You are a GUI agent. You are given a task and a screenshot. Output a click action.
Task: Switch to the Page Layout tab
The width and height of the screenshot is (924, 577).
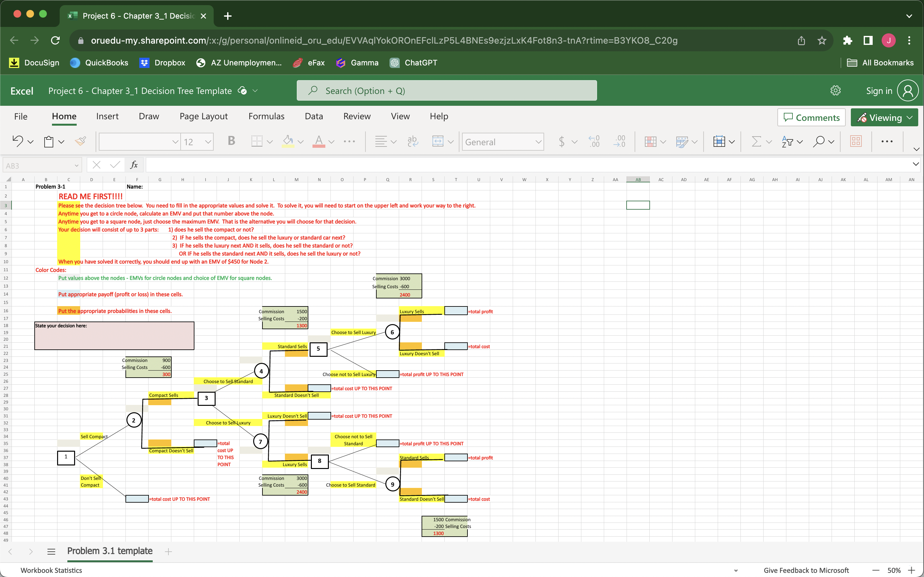(203, 116)
